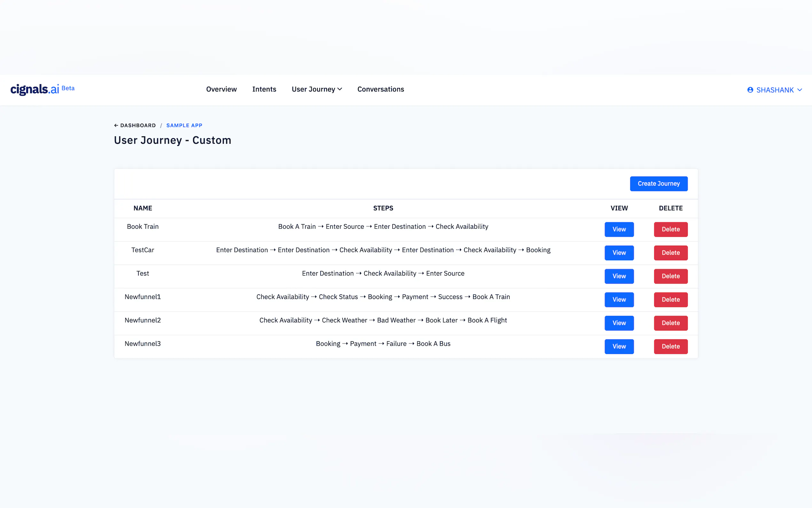Delete the Book Train journey

click(x=670, y=229)
